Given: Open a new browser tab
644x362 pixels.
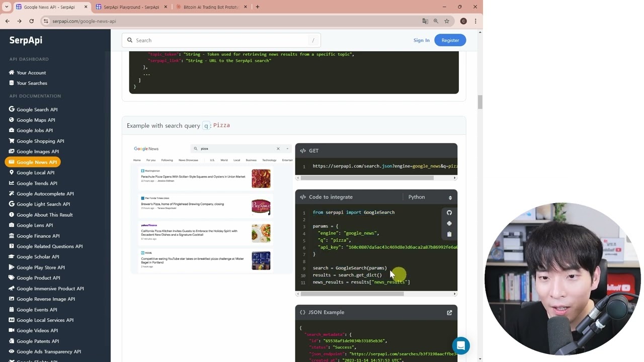Looking at the screenshot, I should point(257,7).
